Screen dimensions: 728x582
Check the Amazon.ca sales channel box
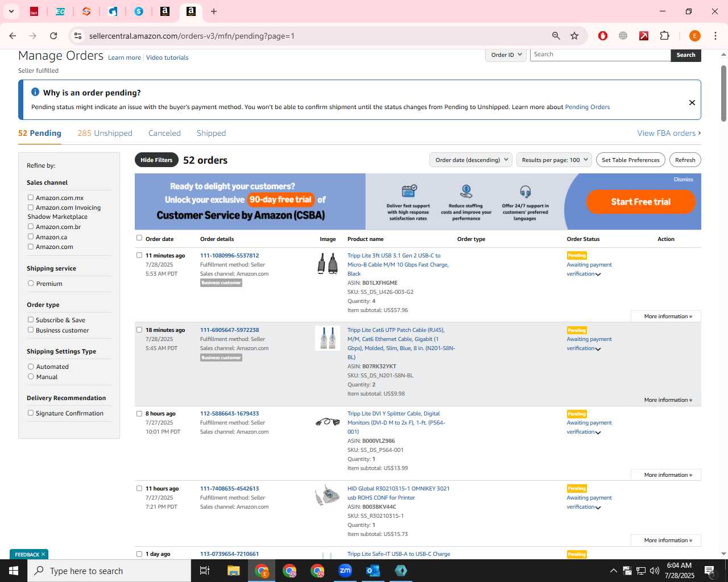coord(31,236)
